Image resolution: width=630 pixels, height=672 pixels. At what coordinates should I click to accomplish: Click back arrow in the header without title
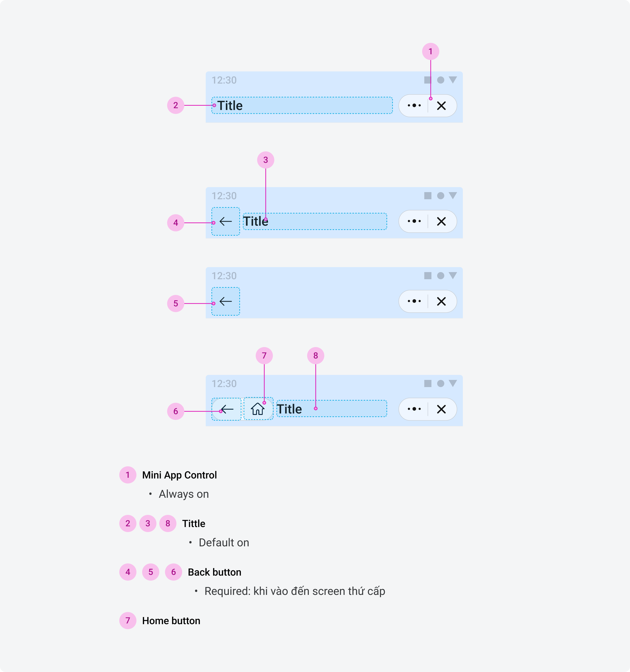[x=225, y=301]
